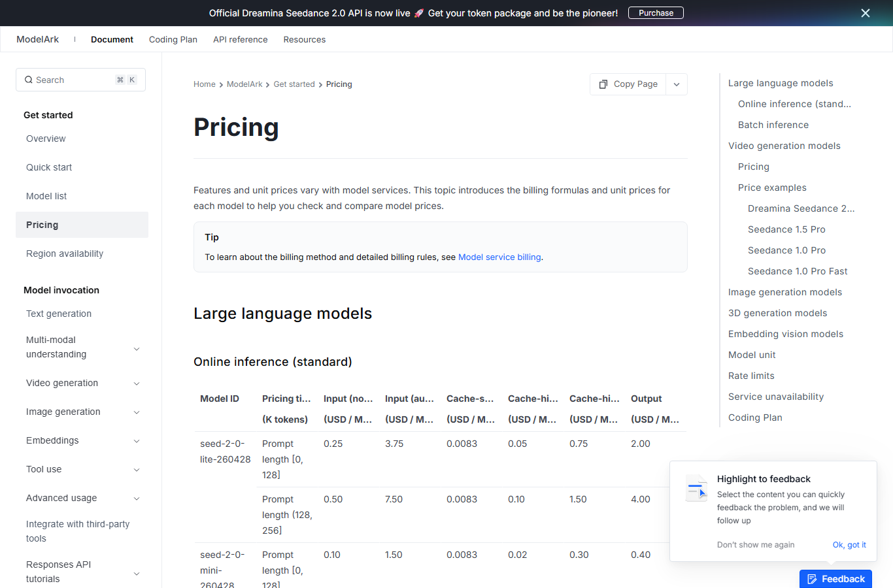Click the 7.50 input price cell
The image size is (893, 588).
coord(394,499)
